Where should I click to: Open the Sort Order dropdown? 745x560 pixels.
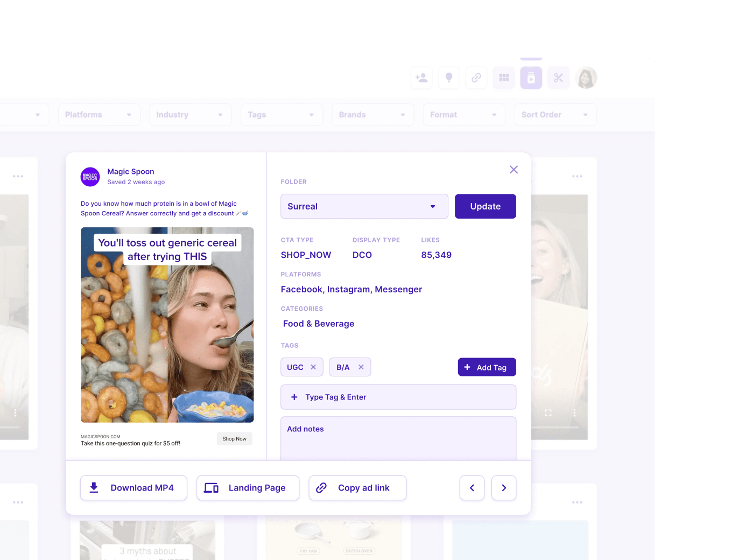(x=555, y=115)
